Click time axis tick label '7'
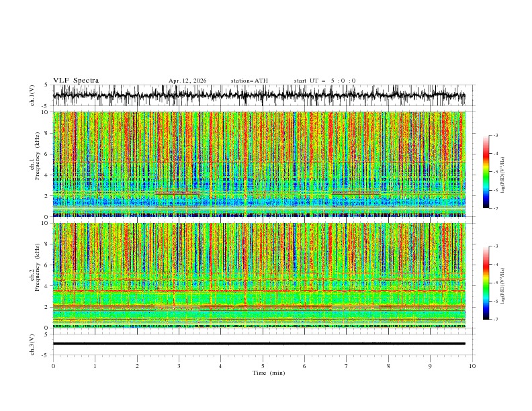This screenshot has width=532, height=411. tap(347, 366)
